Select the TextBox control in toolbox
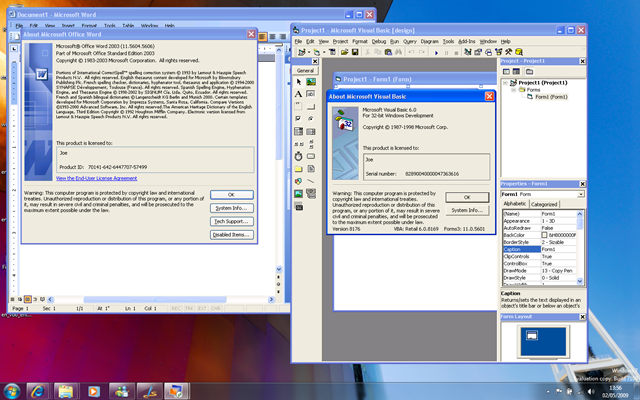 tap(311, 94)
